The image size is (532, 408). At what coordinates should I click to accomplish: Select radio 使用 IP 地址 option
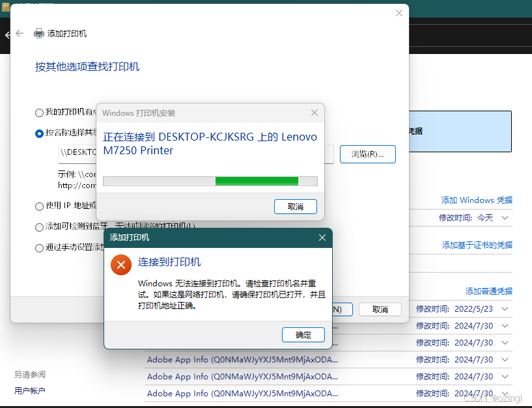pyautogui.click(x=39, y=206)
